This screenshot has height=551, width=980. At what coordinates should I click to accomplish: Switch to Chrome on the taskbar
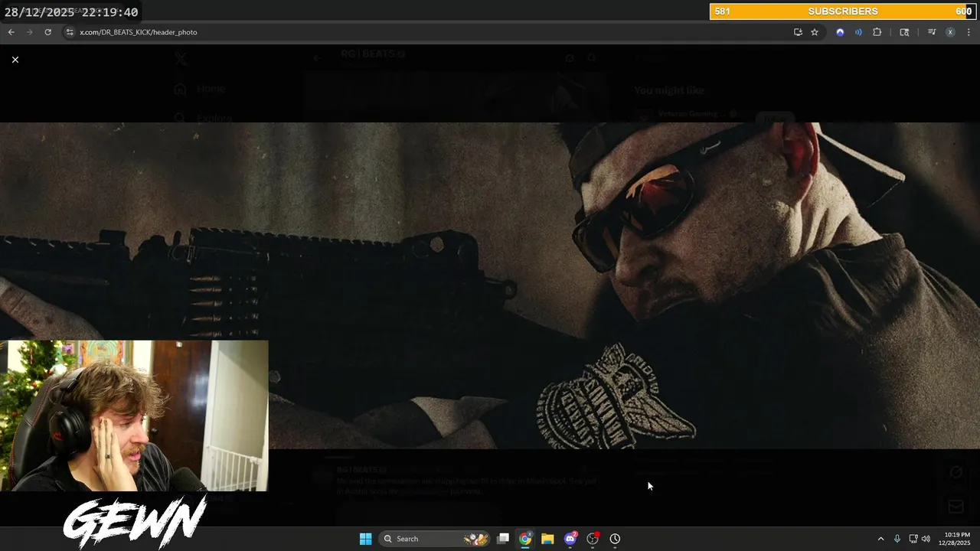[x=525, y=539]
